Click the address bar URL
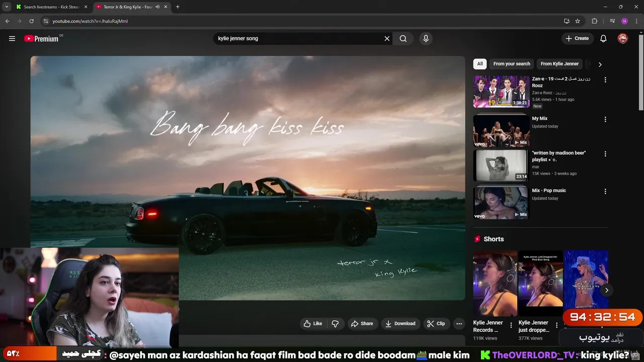 [90, 21]
